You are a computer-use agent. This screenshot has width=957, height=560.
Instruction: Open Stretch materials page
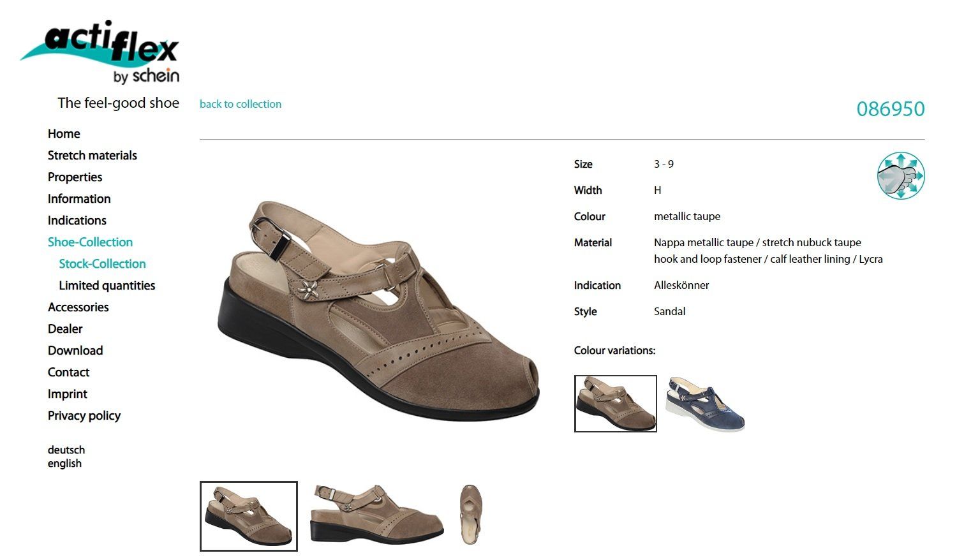[x=93, y=156]
